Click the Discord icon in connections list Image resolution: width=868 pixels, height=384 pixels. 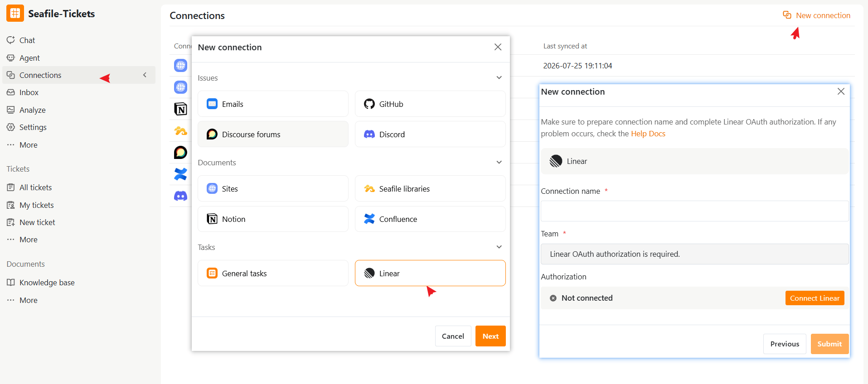coord(180,196)
